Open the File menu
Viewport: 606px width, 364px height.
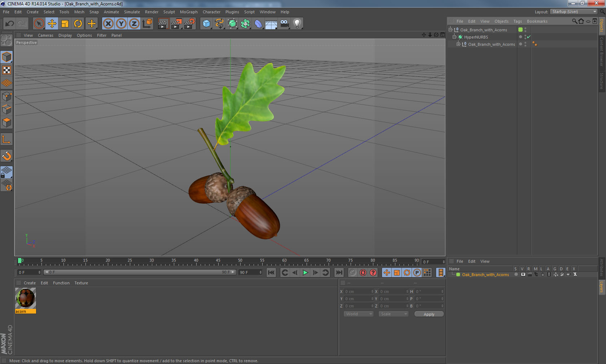pyautogui.click(x=6, y=12)
